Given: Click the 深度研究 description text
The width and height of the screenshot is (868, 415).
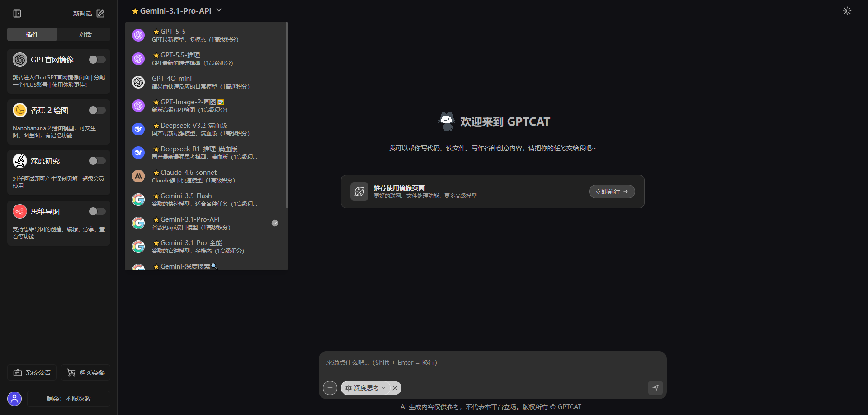Looking at the screenshot, I should pos(59,182).
